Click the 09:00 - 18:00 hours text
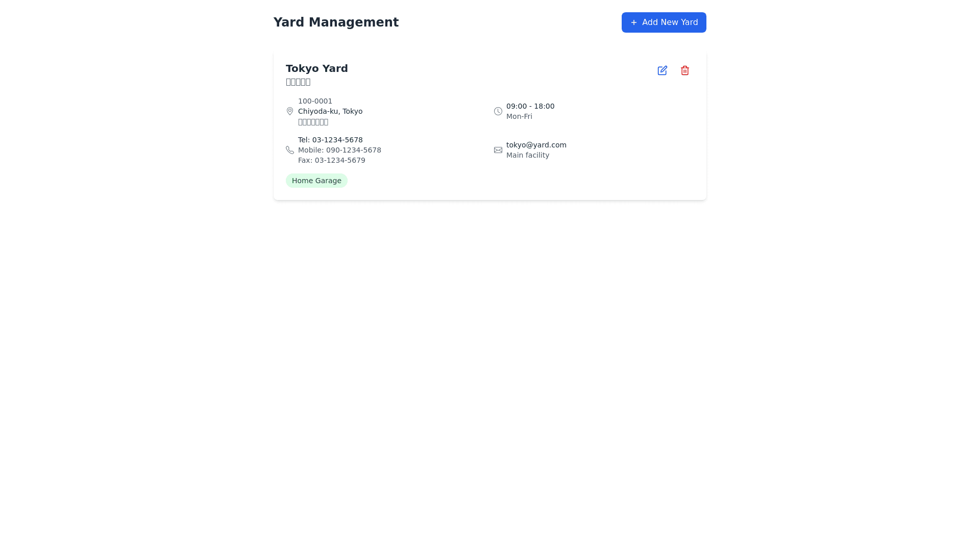 pyautogui.click(x=530, y=106)
